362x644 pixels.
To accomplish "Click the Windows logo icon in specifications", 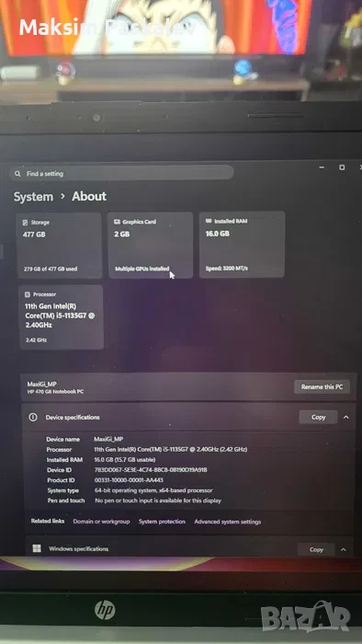I will pyautogui.click(x=37, y=548).
